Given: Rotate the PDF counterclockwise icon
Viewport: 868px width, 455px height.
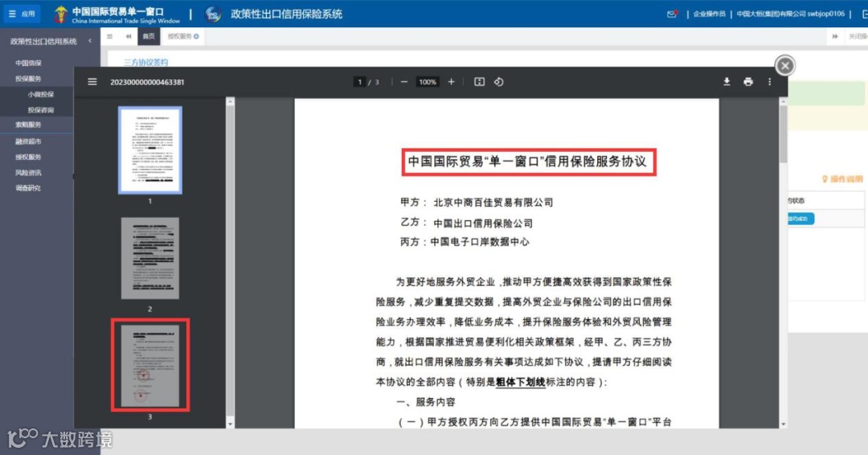Looking at the screenshot, I should 499,82.
